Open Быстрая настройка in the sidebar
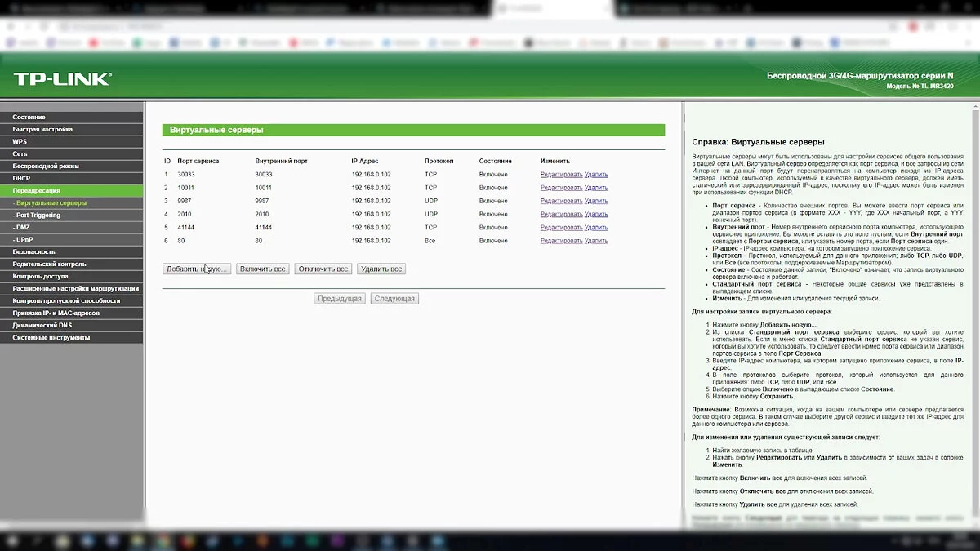 click(42, 130)
